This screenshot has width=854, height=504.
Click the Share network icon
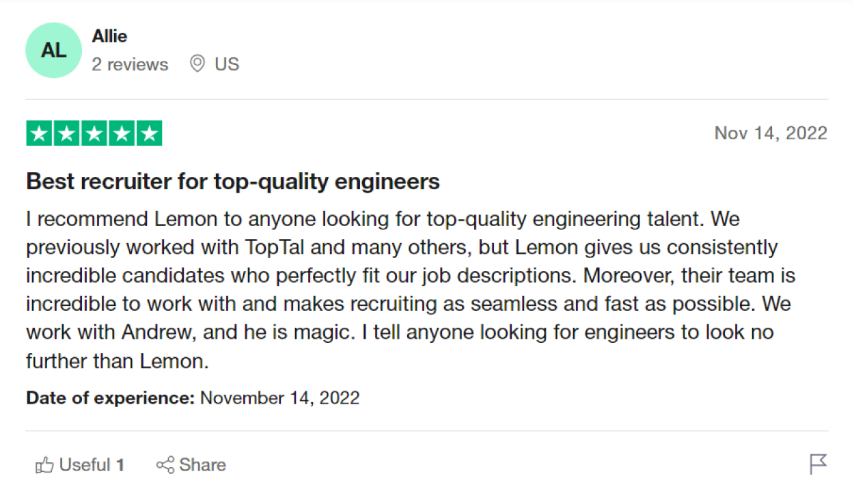165,466
